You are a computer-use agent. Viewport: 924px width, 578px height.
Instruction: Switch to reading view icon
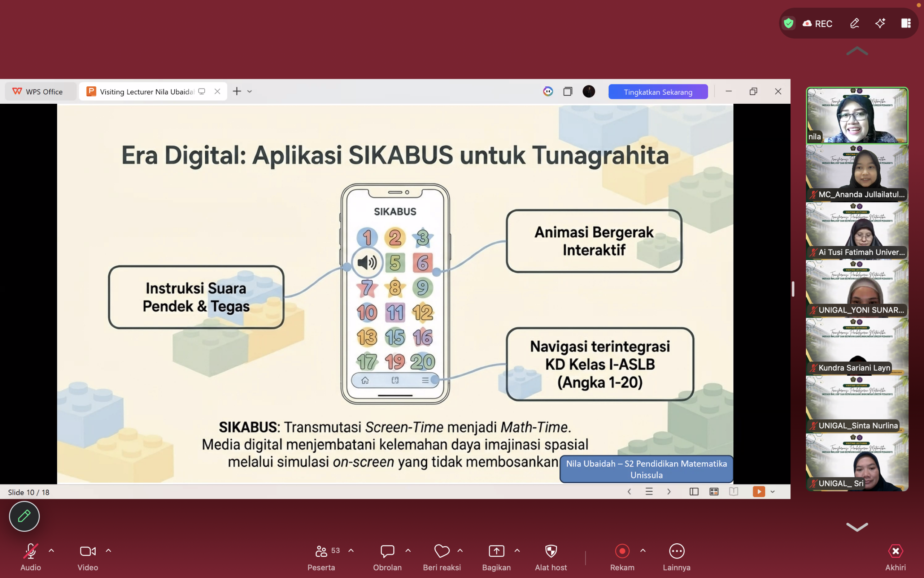pos(733,492)
